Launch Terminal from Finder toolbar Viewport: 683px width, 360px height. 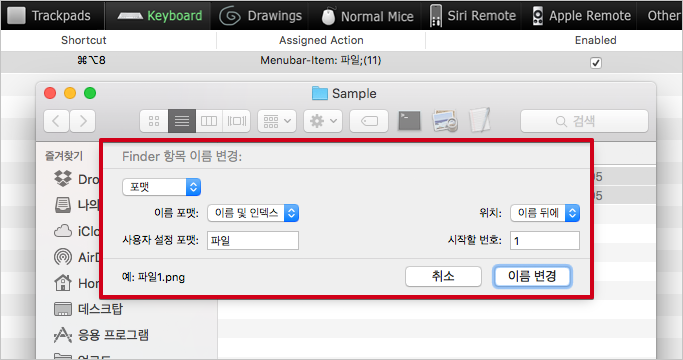(409, 121)
